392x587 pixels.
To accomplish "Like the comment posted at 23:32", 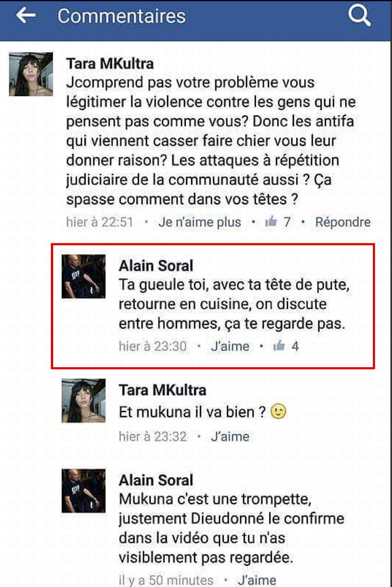I will pyautogui.click(x=230, y=437).
